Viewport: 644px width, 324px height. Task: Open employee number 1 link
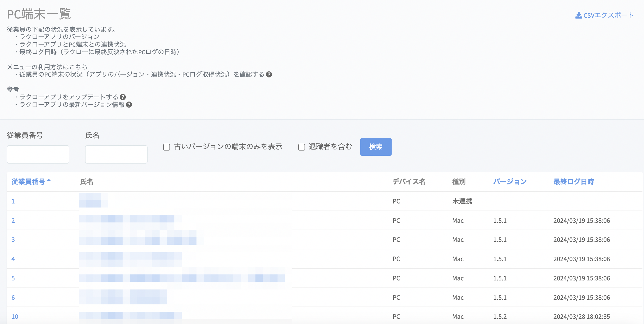(x=13, y=201)
